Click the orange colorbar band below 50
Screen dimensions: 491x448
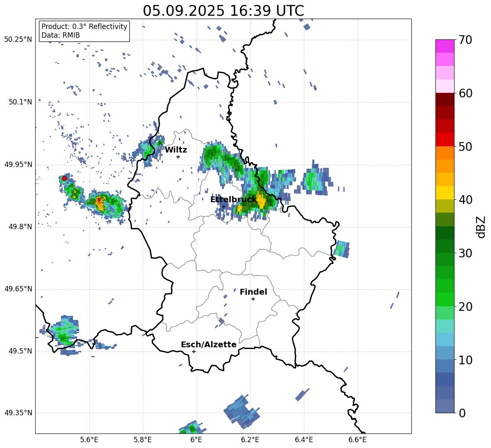[445, 153]
